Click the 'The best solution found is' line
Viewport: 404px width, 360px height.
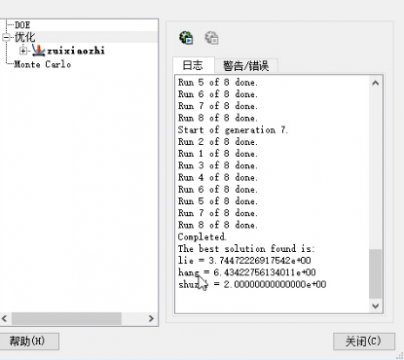[x=246, y=249]
